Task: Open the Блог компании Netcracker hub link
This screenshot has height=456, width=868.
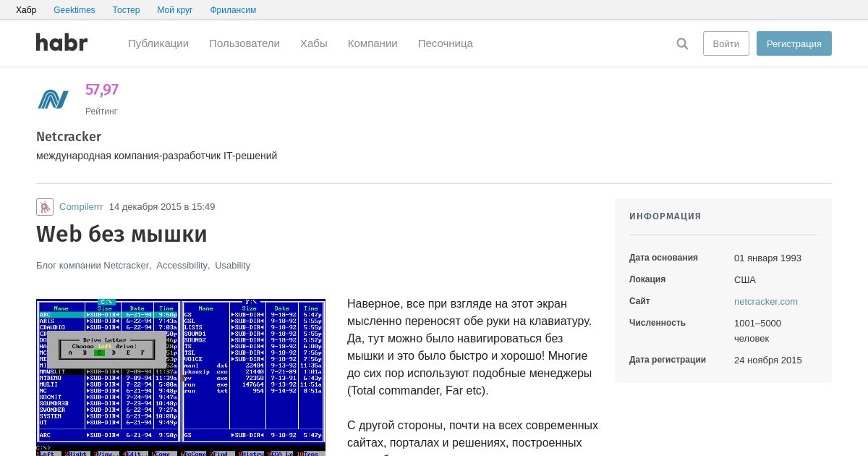Action: [93, 266]
